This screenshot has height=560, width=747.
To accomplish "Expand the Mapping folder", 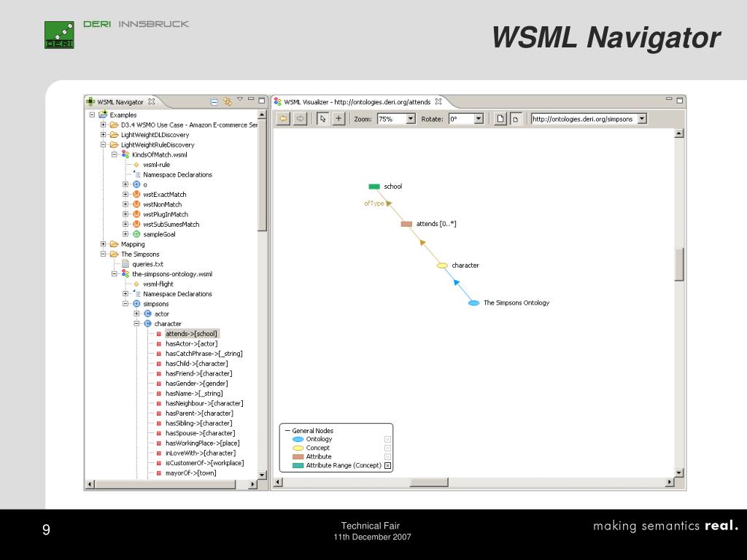I will tap(103, 244).
